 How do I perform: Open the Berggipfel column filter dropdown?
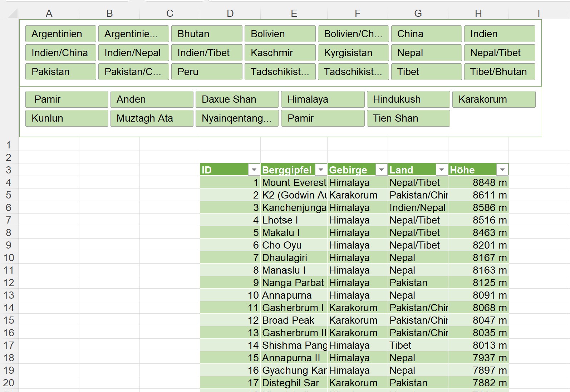coord(321,170)
